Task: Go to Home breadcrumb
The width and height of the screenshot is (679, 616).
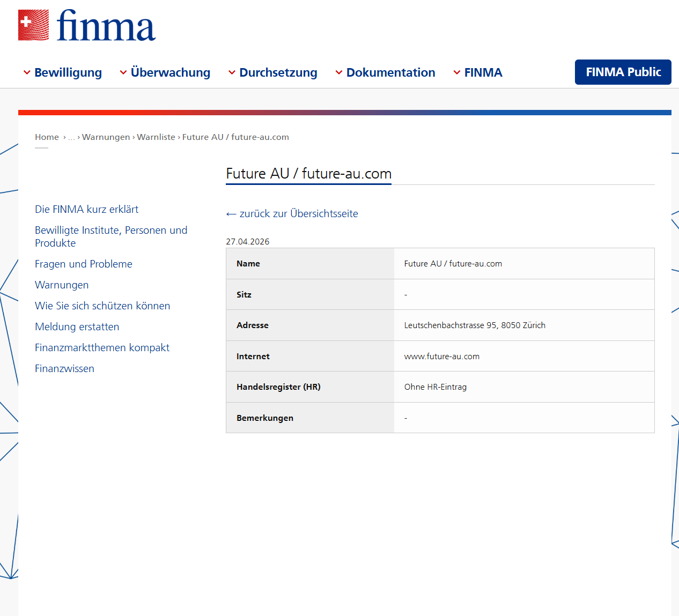Action: [x=47, y=137]
